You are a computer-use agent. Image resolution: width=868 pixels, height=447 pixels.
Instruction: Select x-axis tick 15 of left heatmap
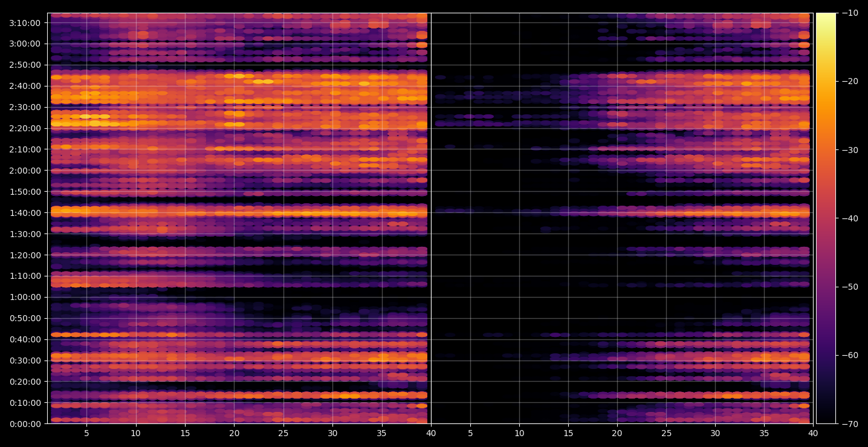pos(185,434)
